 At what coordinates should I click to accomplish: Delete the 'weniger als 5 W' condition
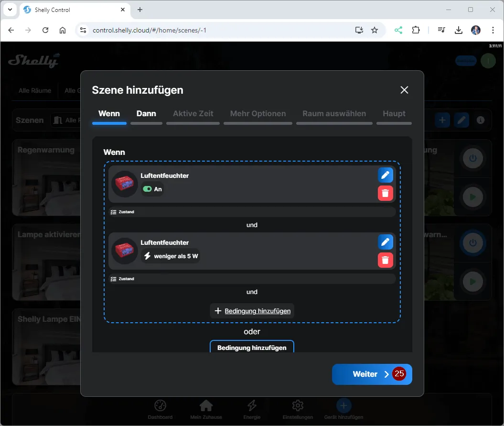coord(386,260)
